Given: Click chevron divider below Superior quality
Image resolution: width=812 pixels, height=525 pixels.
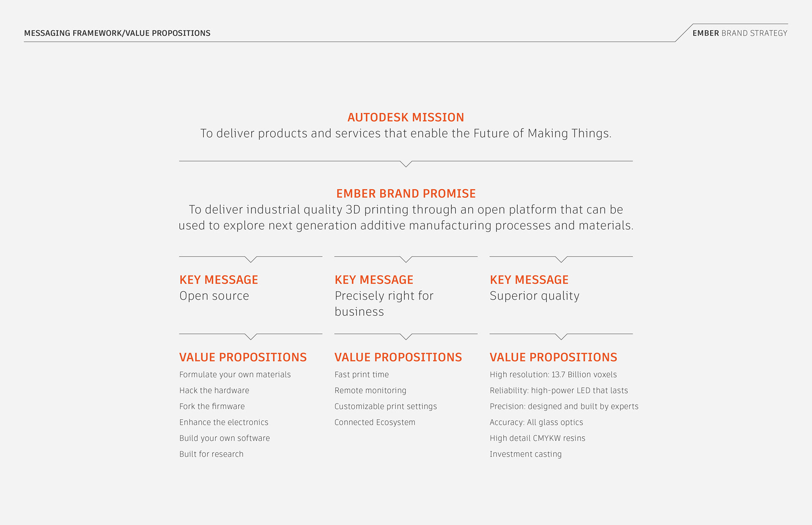Looking at the screenshot, I should click(x=561, y=336).
